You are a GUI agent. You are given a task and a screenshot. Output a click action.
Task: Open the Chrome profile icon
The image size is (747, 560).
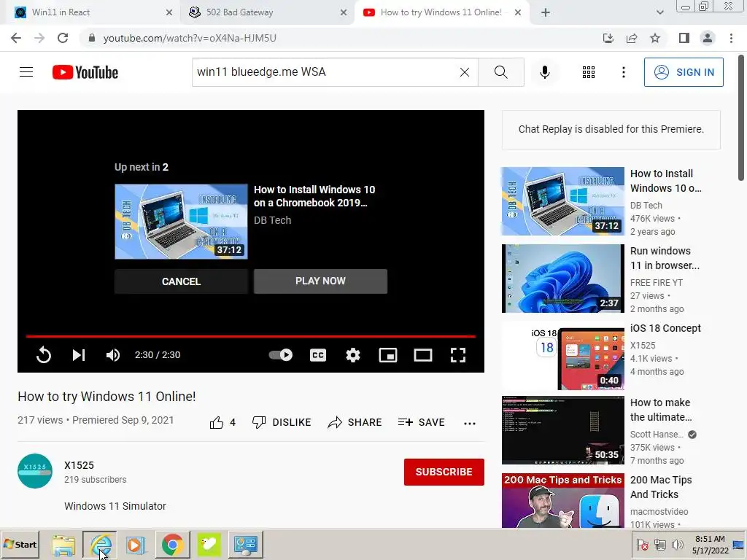tap(708, 38)
